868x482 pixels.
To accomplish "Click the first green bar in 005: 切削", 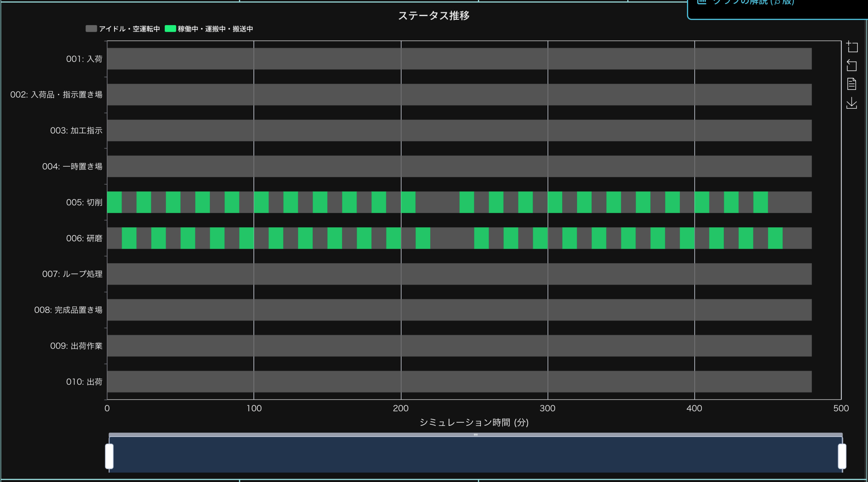I will coord(114,202).
